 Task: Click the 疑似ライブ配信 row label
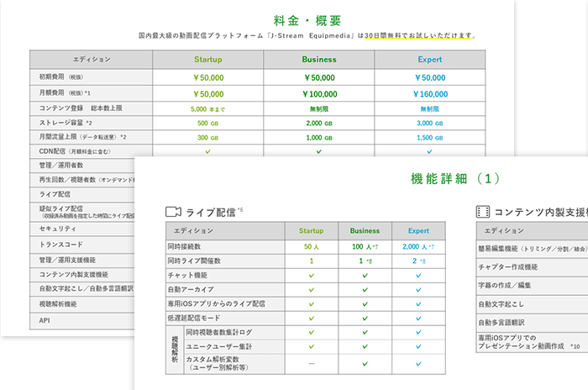61,208
